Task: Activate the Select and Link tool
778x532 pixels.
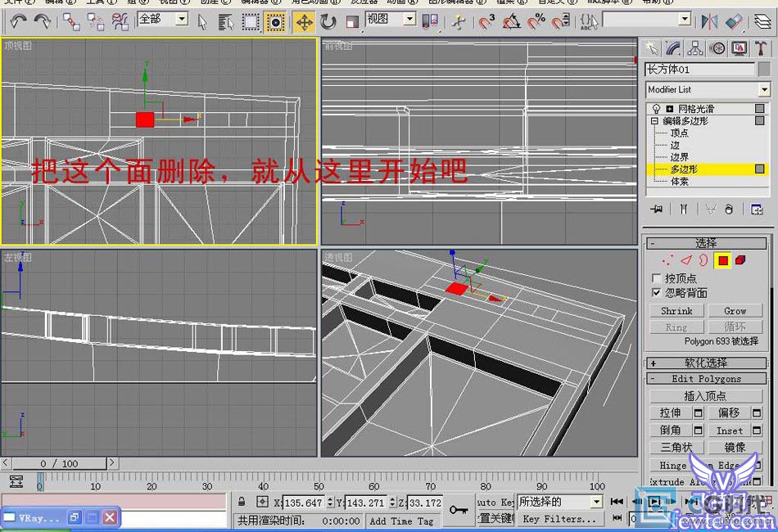Action: pos(71,22)
